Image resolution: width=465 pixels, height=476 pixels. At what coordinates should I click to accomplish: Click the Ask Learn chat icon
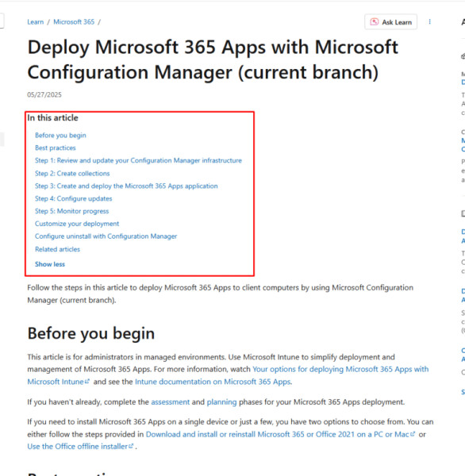coord(375,22)
